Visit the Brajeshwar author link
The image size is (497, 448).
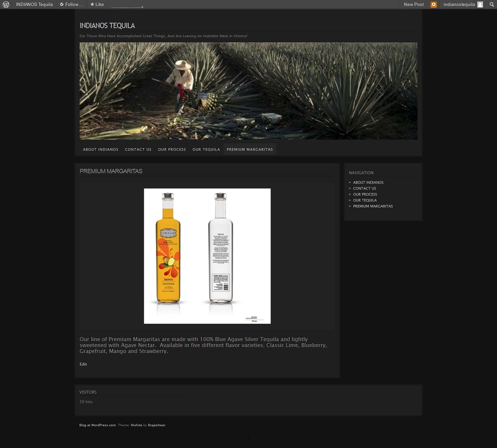point(156,425)
